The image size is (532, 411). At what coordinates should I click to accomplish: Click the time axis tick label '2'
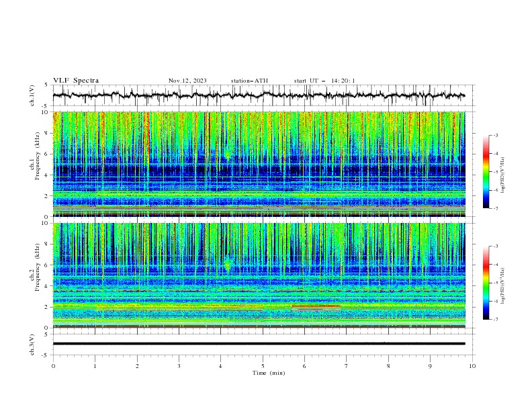[x=137, y=366]
